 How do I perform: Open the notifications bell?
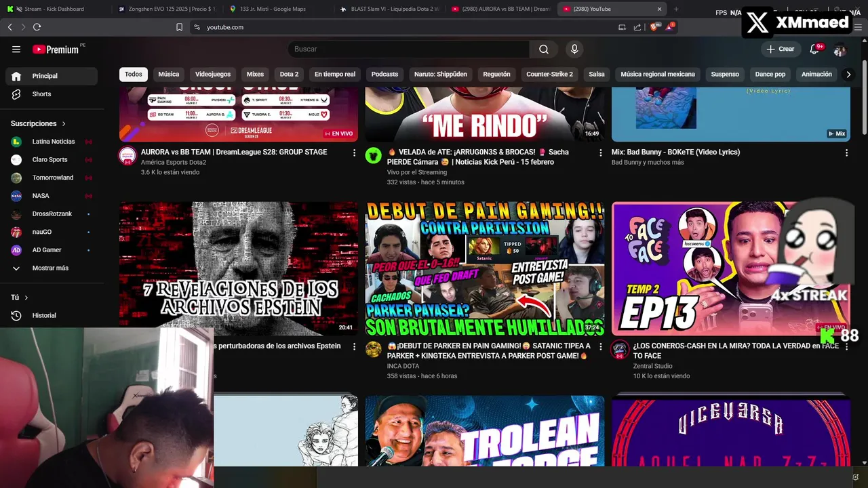point(814,49)
